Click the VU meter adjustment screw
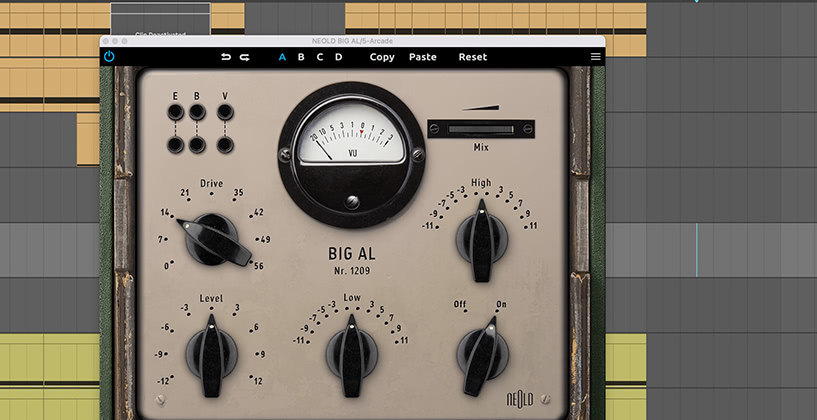Image resolution: width=817 pixels, height=420 pixels. [x=352, y=201]
